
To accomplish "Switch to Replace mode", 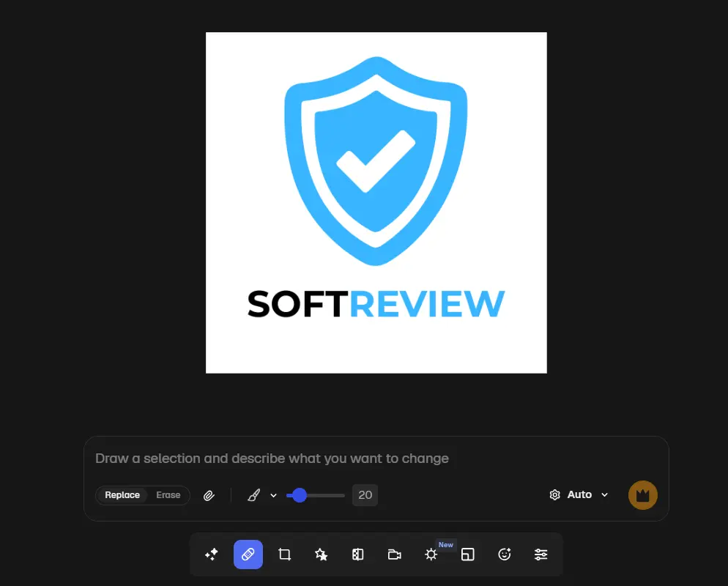I will [122, 495].
